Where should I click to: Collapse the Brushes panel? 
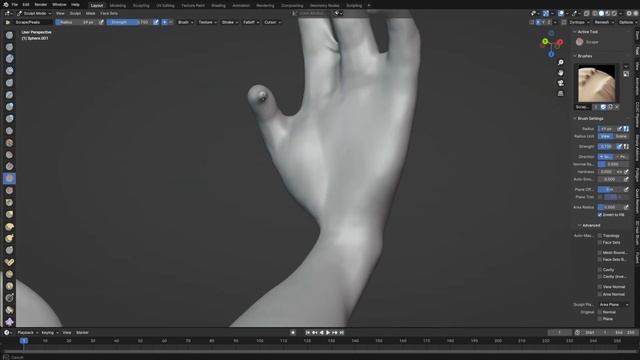pos(584,56)
